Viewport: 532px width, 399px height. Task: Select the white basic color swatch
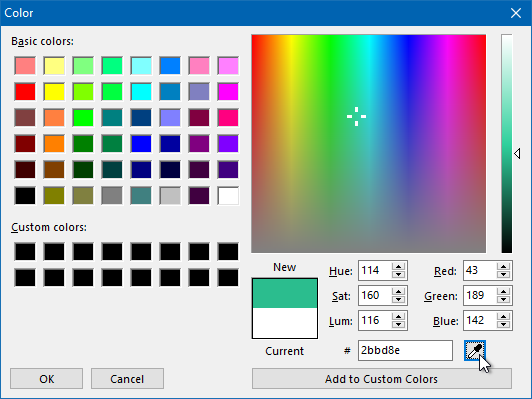pyautogui.click(x=228, y=196)
